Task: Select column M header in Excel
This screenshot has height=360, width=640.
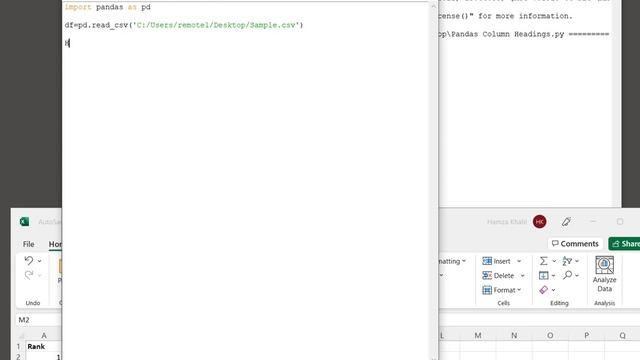Action: click(x=478, y=335)
